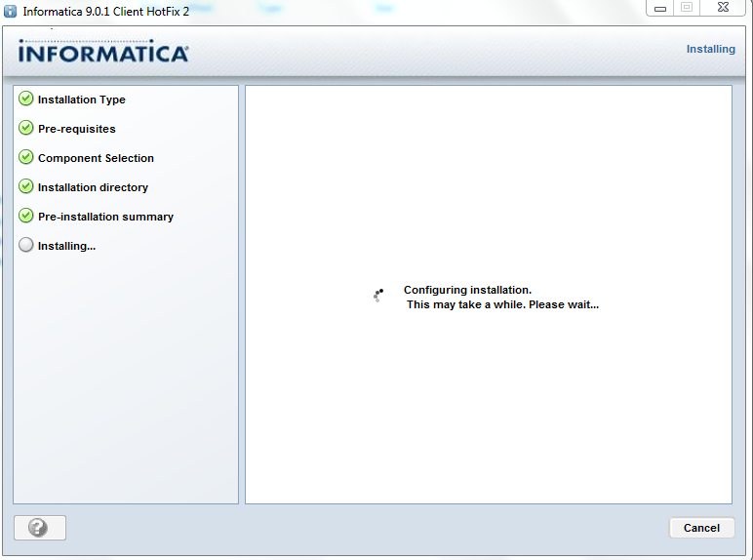Select the Installation directory step label
This screenshot has height=560, width=753.
(x=93, y=187)
